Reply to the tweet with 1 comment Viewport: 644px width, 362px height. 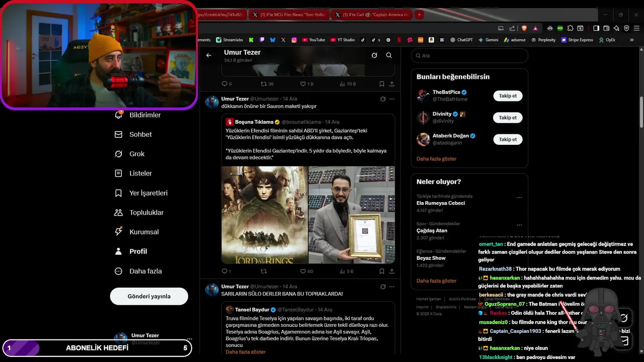[226, 271]
